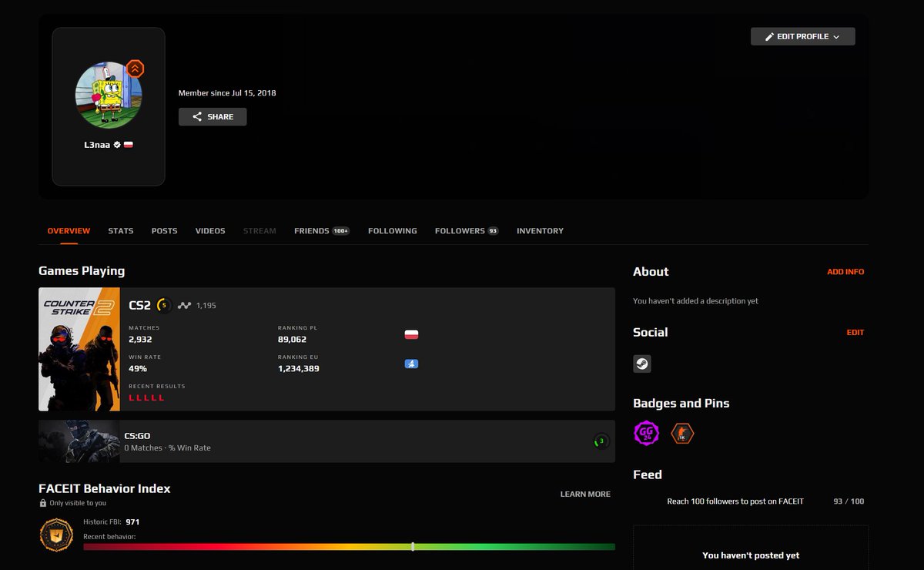Click the pencil icon in EDIT PROFILE

(769, 37)
